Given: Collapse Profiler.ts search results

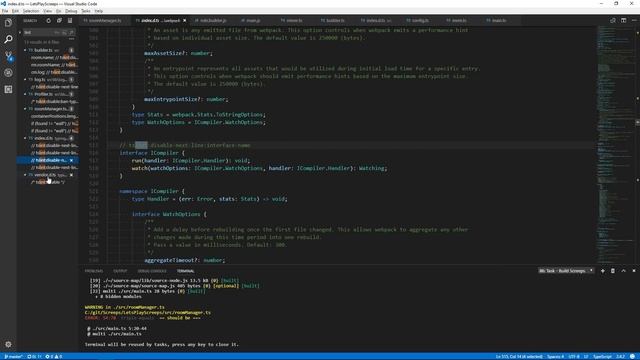Looking at the screenshot, I should tap(25, 94).
